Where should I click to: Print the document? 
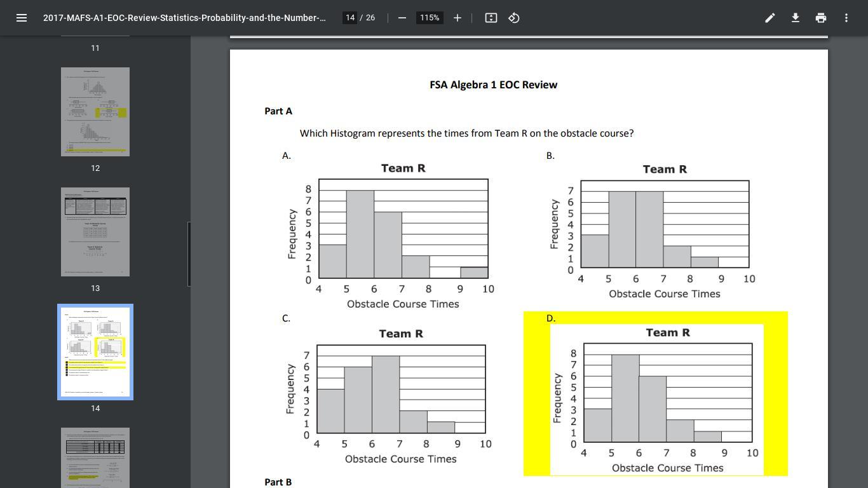(820, 18)
